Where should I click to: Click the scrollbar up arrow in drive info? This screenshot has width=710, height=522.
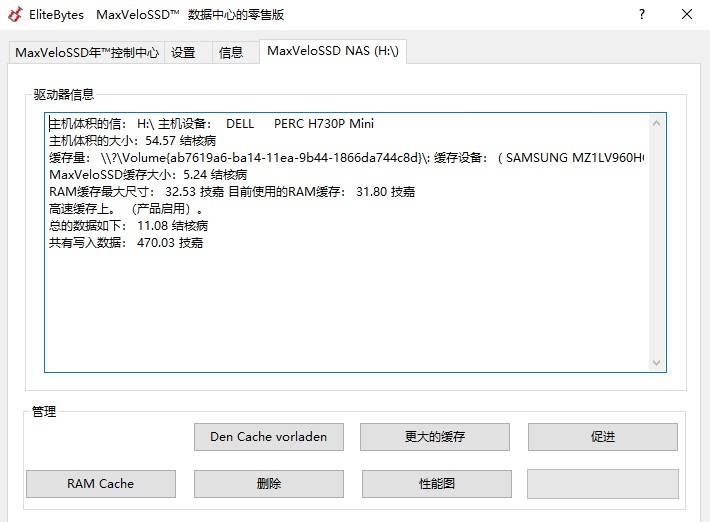[x=657, y=123]
